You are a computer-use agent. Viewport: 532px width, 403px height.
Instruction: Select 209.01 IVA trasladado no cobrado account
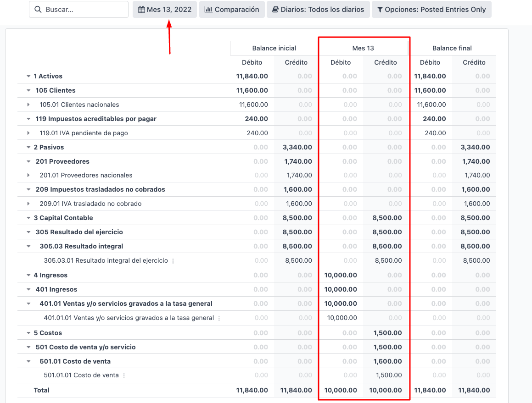[90, 204]
